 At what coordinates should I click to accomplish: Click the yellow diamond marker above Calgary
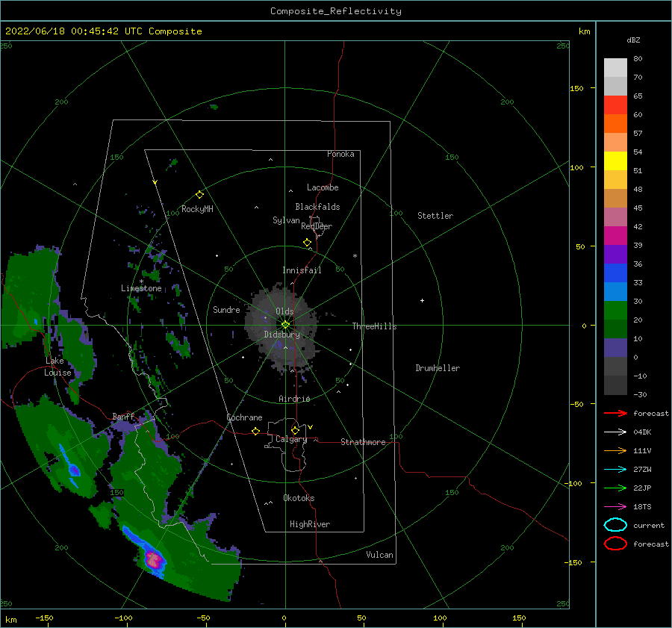(295, 430)
